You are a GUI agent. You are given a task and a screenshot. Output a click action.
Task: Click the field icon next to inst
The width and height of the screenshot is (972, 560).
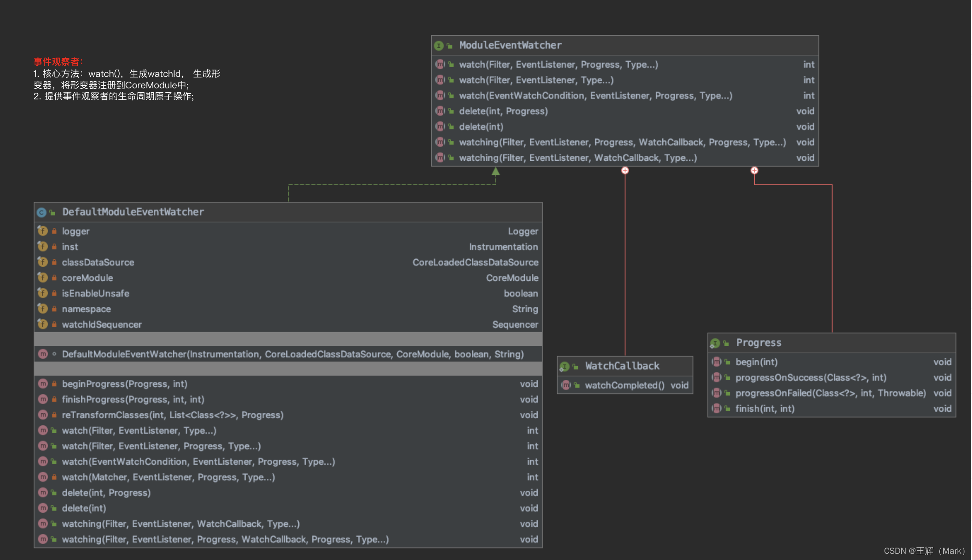[x=42, y=246]
